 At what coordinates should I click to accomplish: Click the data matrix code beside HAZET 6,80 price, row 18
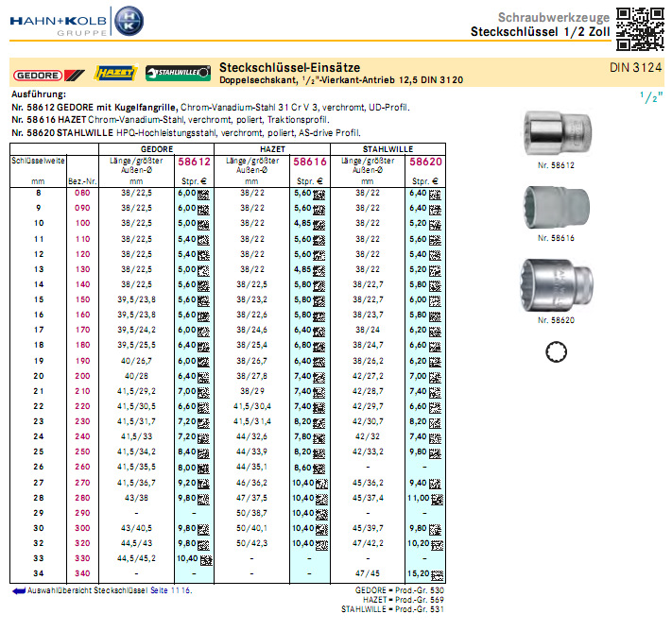[x=319, y=347]
